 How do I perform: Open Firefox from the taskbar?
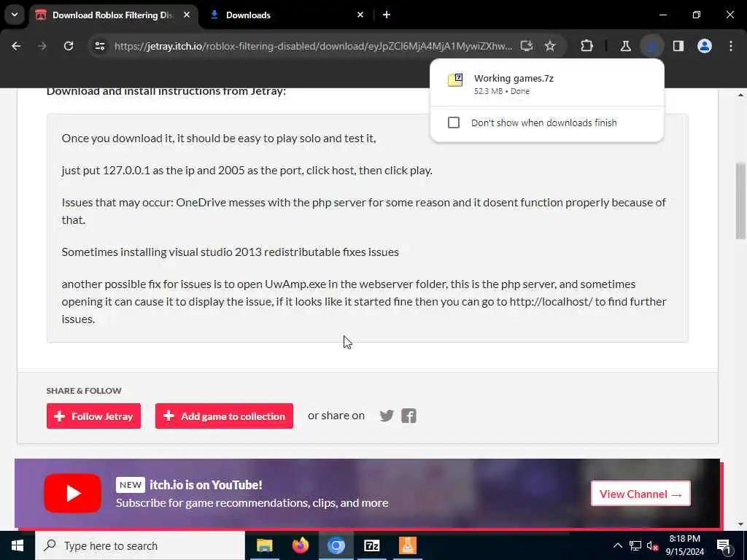300,545
